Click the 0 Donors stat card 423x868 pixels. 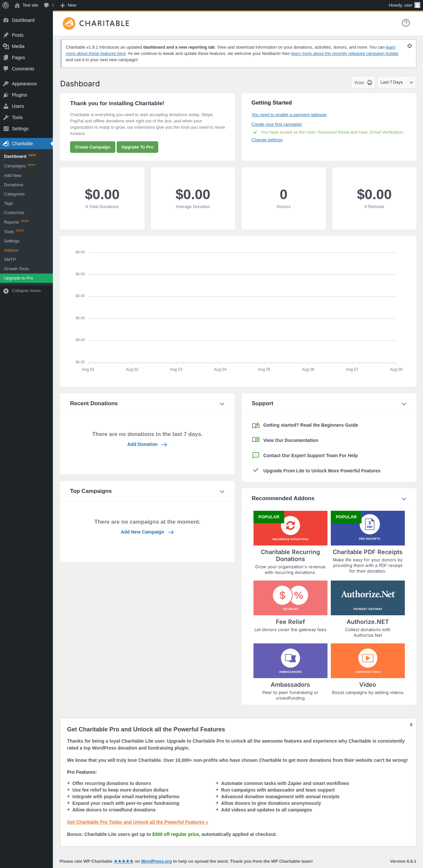283,198
